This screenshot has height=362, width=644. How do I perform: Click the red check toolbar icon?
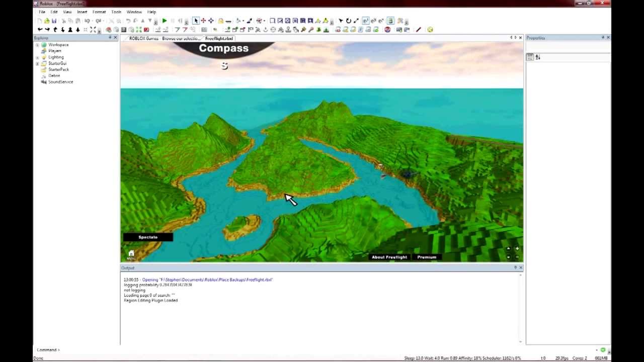click(x=146, y=30)
